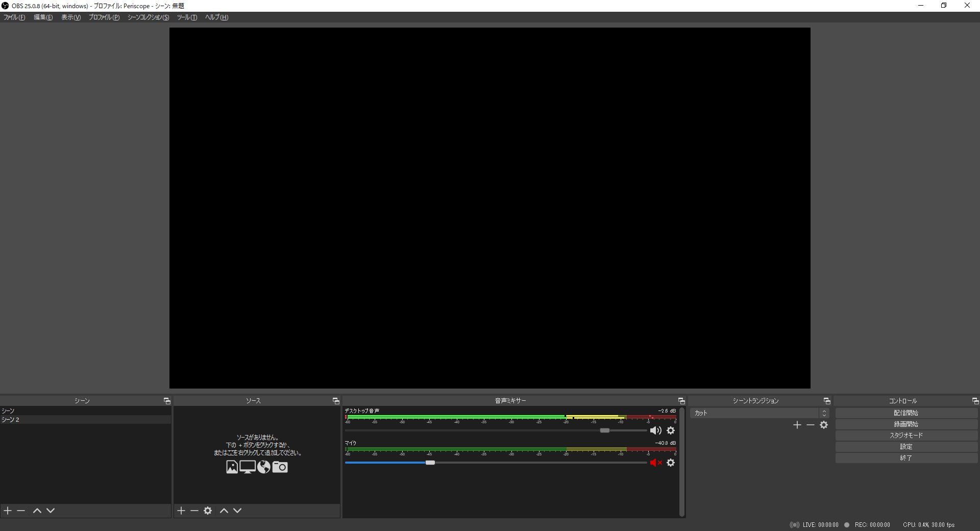Undock the 音声ミキサー panel
This screenshot has width=980, height=531.
681,401
